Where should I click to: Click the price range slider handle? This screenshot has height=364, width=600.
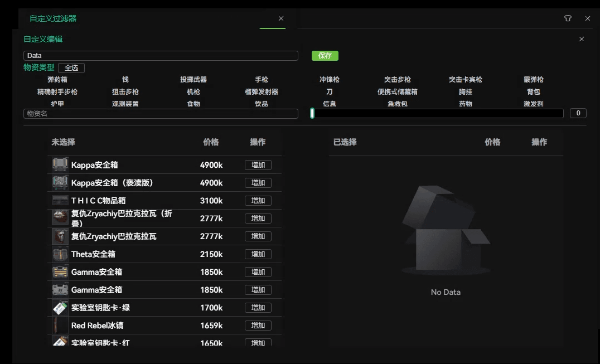click(x=312, y=114)
